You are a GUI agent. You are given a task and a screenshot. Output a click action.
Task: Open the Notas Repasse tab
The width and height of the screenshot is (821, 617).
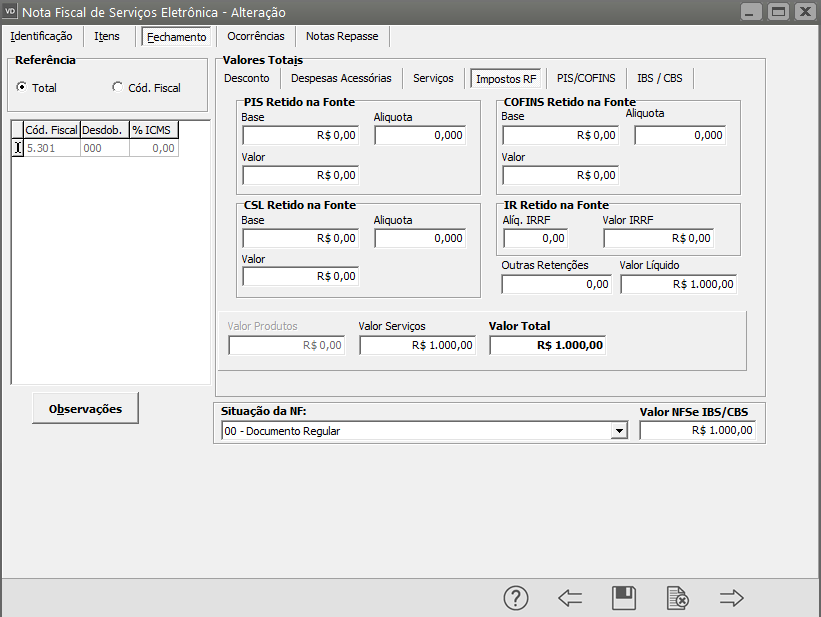coord(342,36)
